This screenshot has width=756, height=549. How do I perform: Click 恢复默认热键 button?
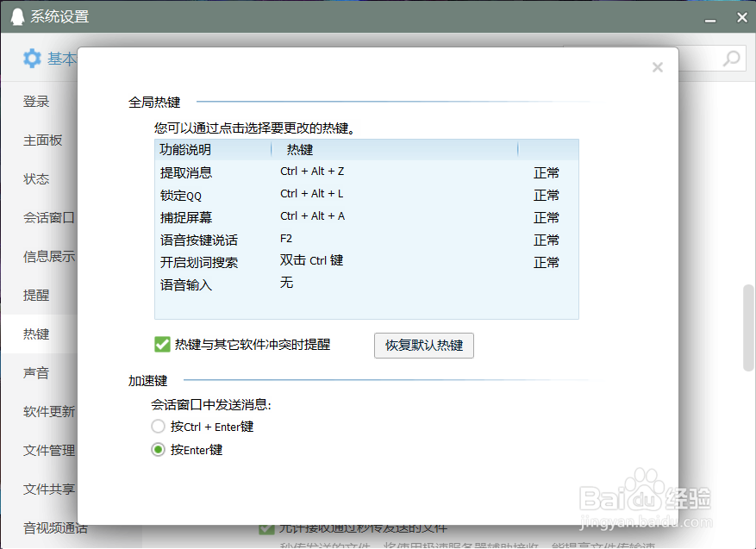424,345
